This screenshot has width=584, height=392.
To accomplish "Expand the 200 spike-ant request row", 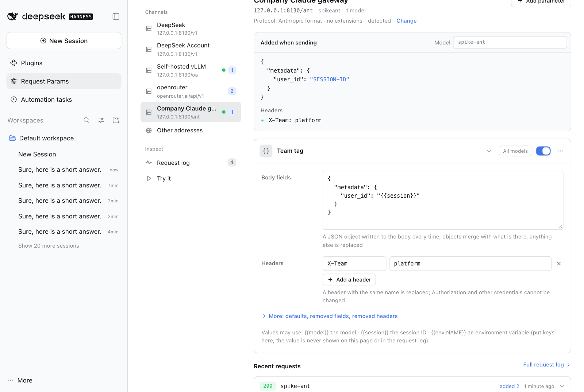I will point(412,386).
